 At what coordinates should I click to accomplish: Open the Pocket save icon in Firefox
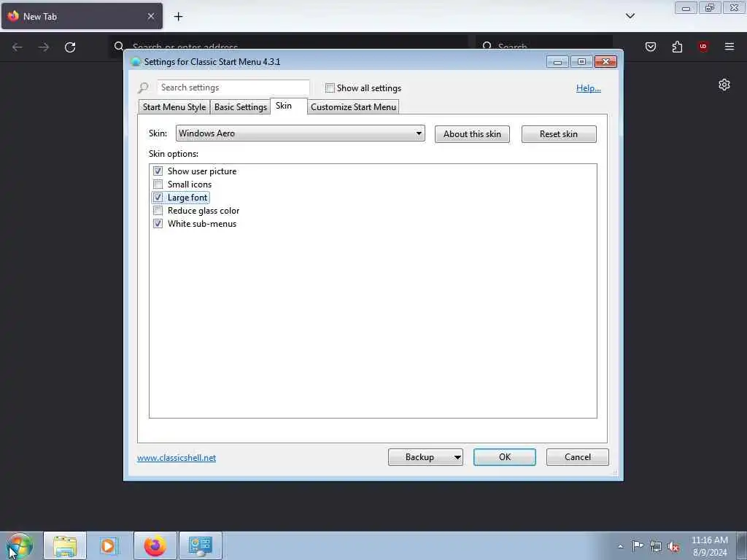tap(650, 47)
